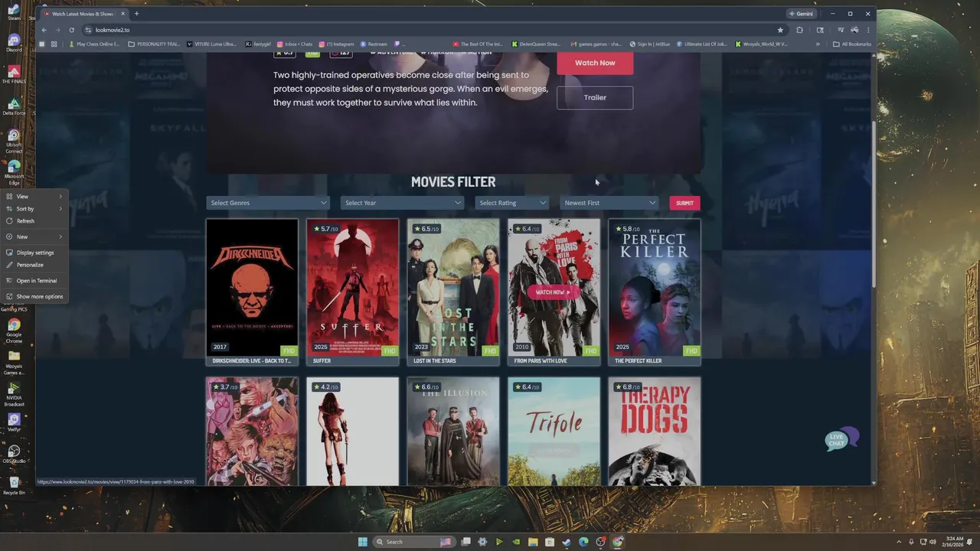Open the Recycle Bin
This screenshot has height=551, width=980.
pos(14,486)
